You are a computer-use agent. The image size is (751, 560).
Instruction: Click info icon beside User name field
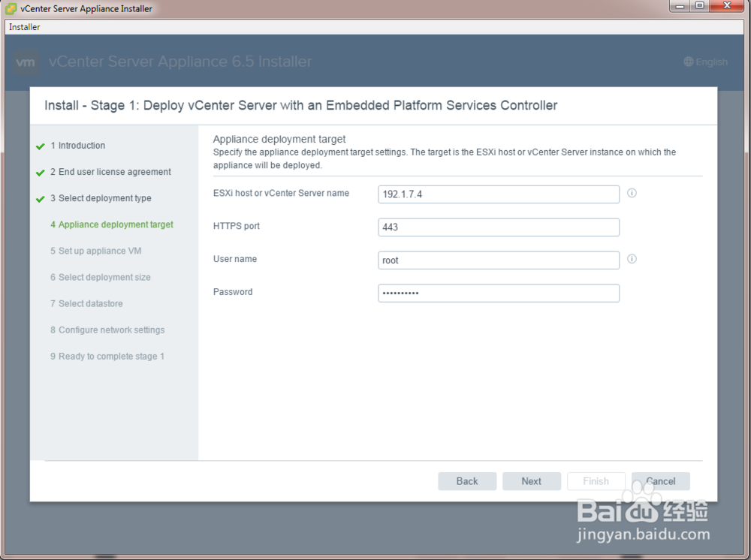tap(632, 259)
